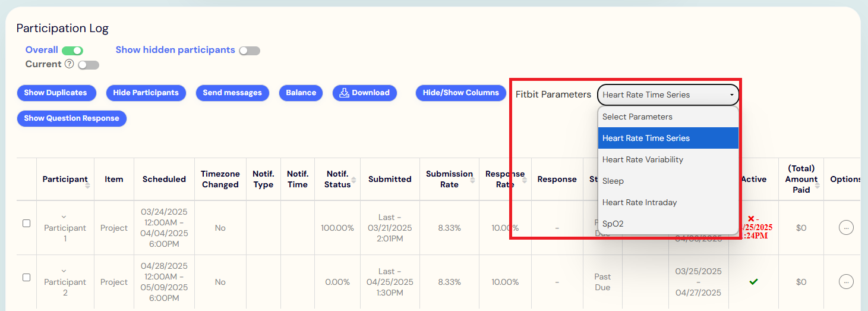Screen dimensions: 868x311
Task: Click Show Question Response button
Action: (x=72, y=118)
